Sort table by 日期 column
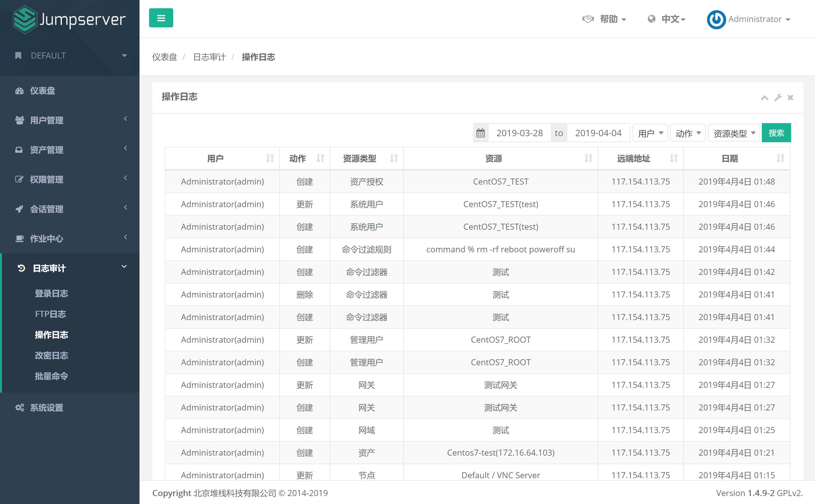Image resolution: width=815 pixels, height=504 pixels. point(737,159)
